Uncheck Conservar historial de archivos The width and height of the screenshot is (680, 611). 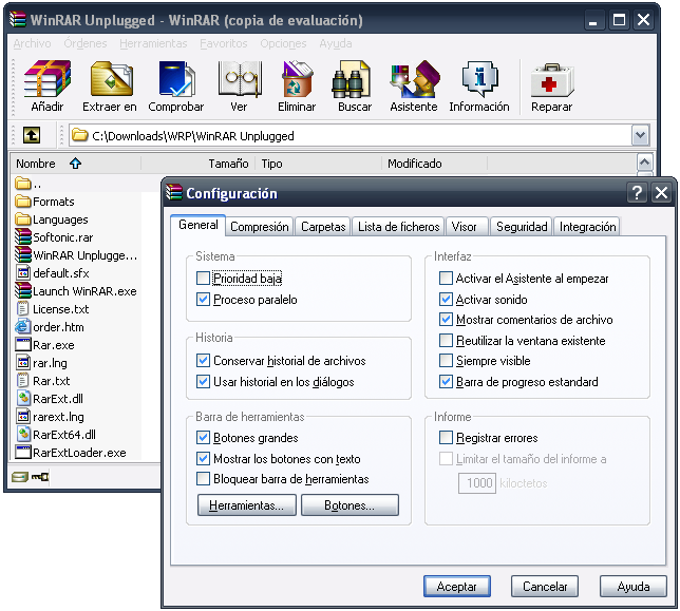[x=203, y=360]
